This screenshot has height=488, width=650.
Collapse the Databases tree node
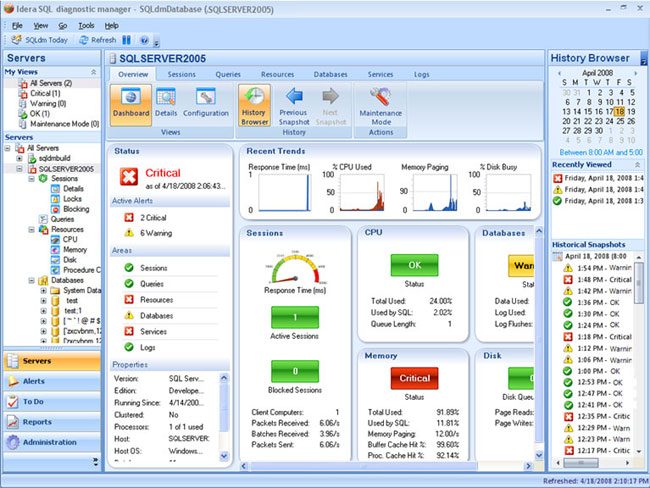(x=32, y=280)
